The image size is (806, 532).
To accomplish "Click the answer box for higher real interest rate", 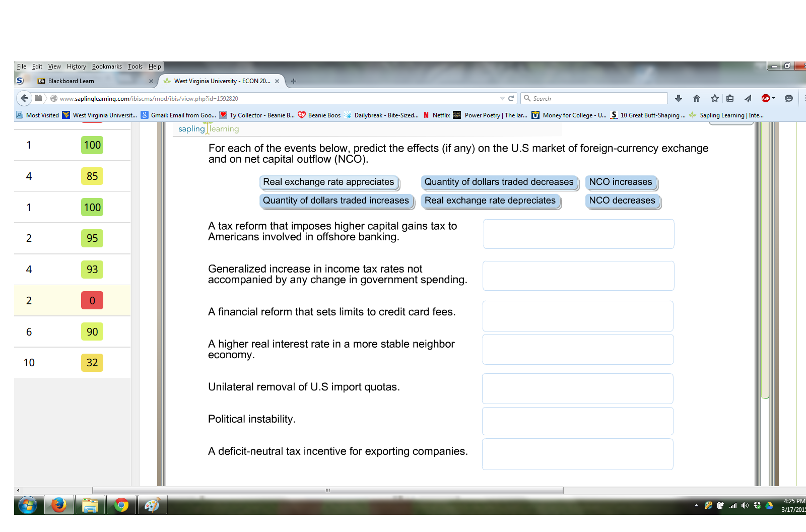I will [578, 349].
